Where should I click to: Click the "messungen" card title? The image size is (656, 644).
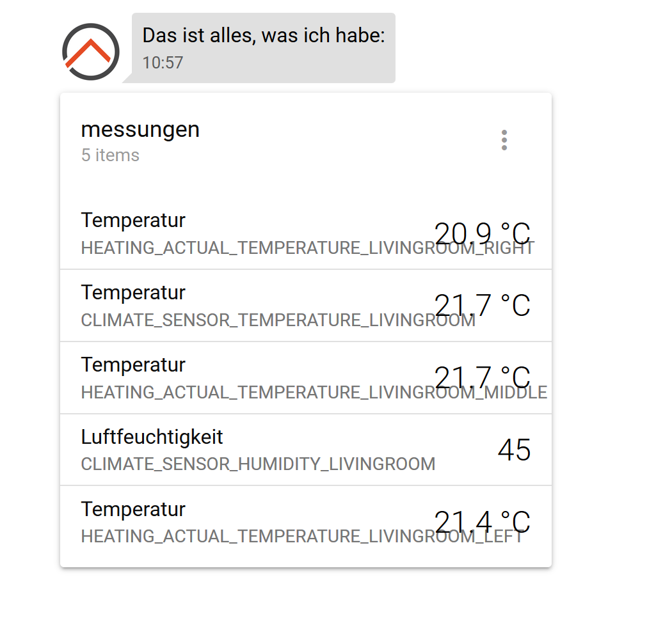tap(140, 129)
